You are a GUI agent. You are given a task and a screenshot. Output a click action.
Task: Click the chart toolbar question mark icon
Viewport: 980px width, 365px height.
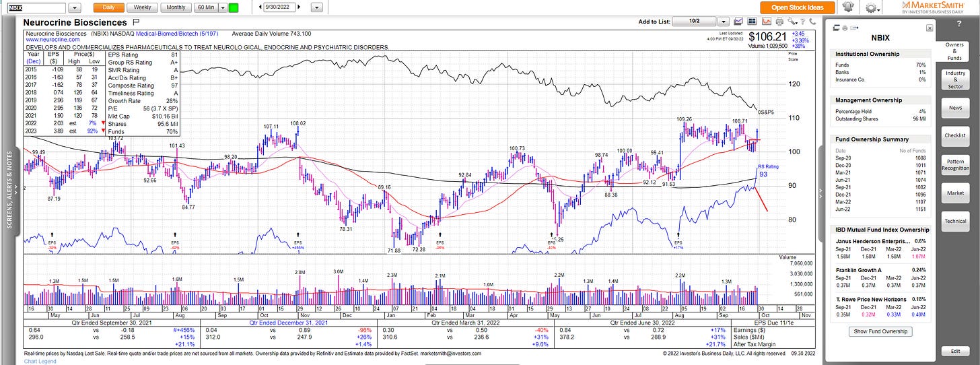tap(802, 22)
